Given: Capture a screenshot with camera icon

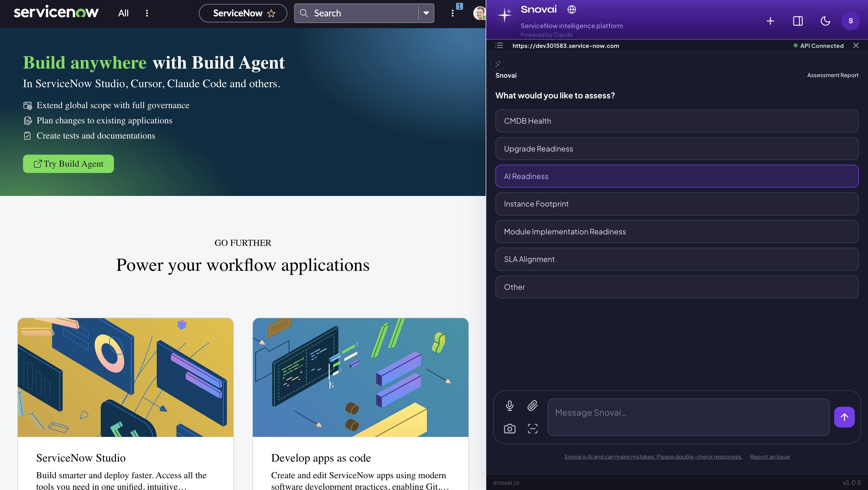Looking at the screenshot, I should [509, 429].
